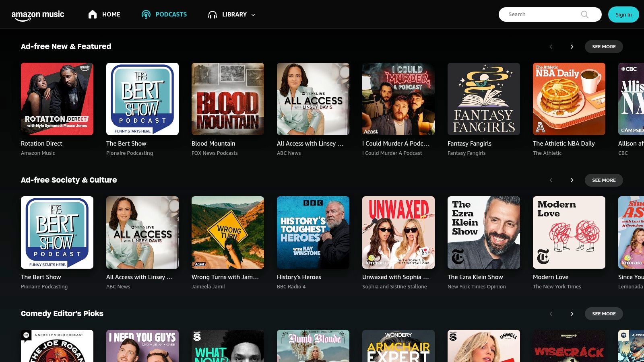Open the Modern Love podcast
The width and height of the screenshot is (644, 362).
[569, 232]
